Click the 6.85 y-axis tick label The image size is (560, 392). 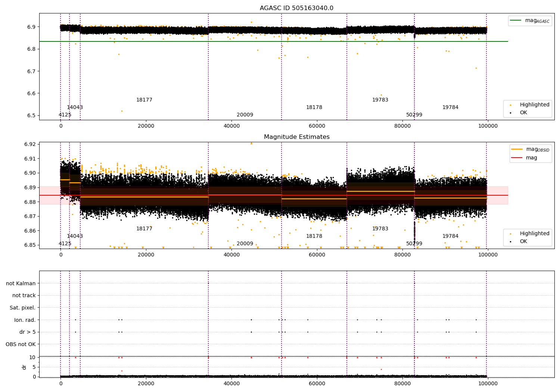click(30, 245)
